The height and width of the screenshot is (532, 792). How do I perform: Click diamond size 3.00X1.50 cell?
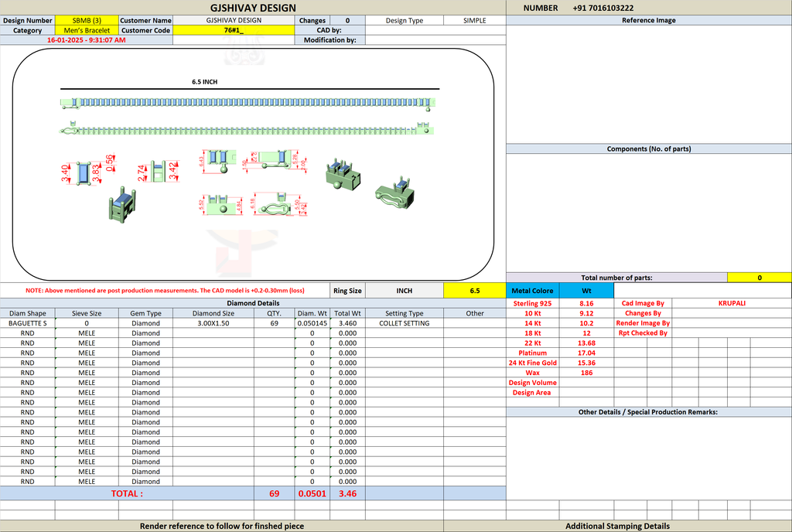click(213, 323)
